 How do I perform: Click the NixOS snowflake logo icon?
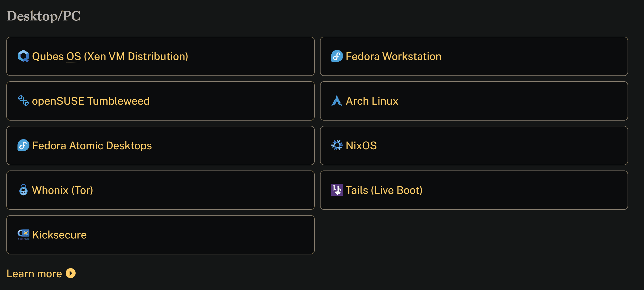(337, 145)
